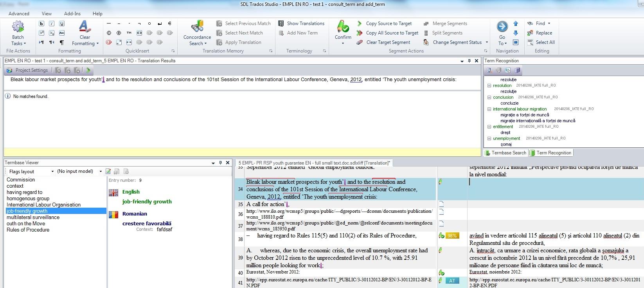Apply italic formatting

[52, 24]
